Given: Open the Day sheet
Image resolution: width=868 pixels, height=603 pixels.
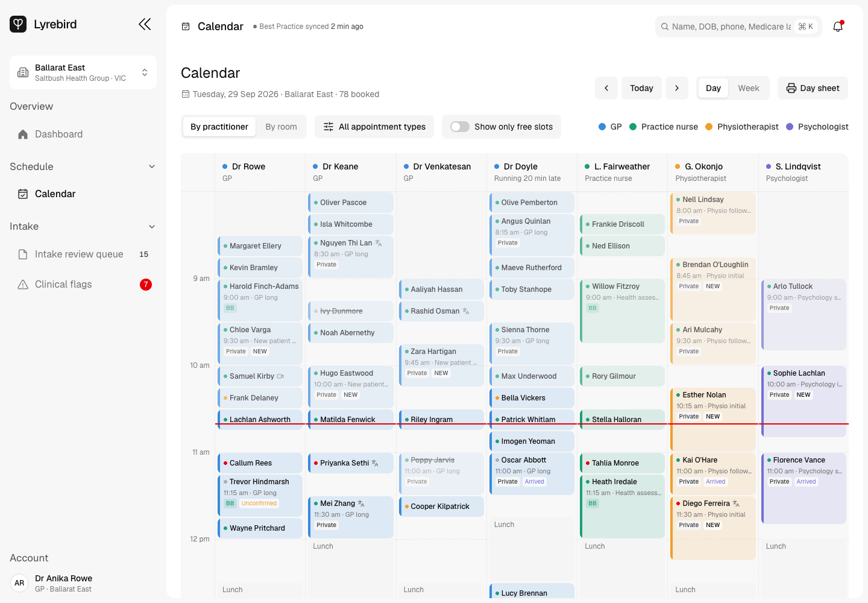Looking at the screenshot, I should [x=813, y=88].
